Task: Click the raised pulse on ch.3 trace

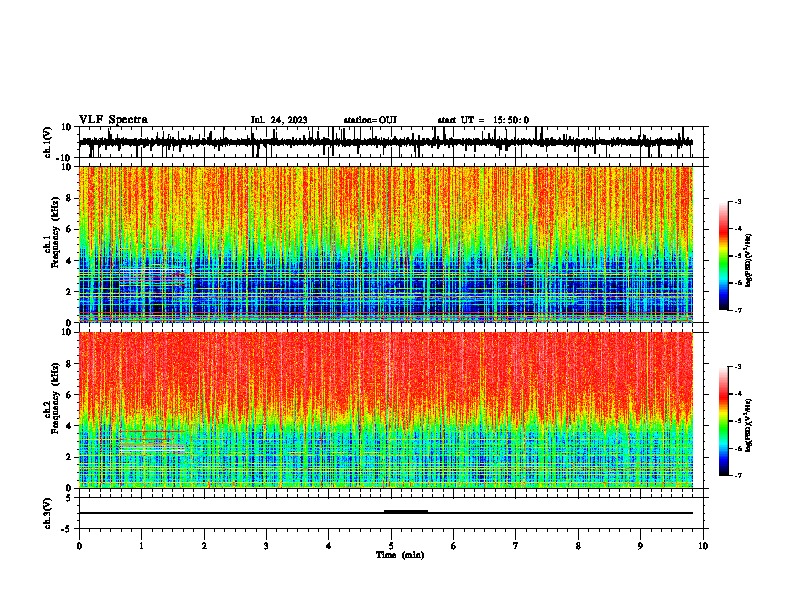Action: (406, 512)
